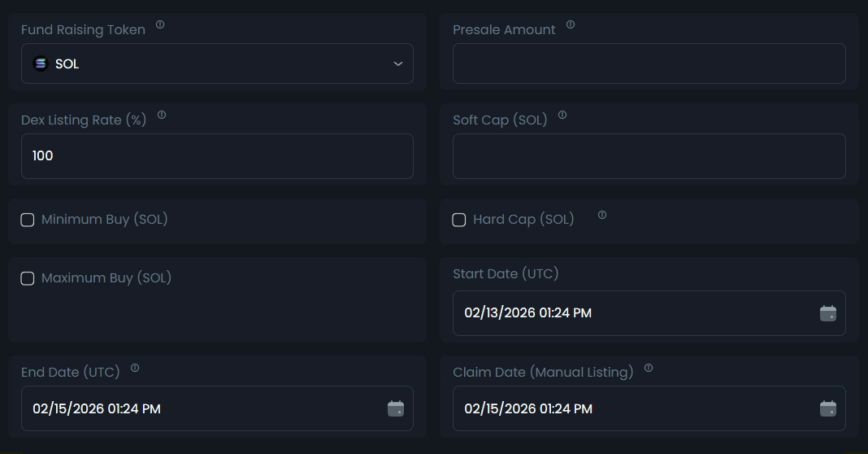Open the End Date calendar picker icon
The width and height of the screenshot is (868, 454).
(396, 408)
